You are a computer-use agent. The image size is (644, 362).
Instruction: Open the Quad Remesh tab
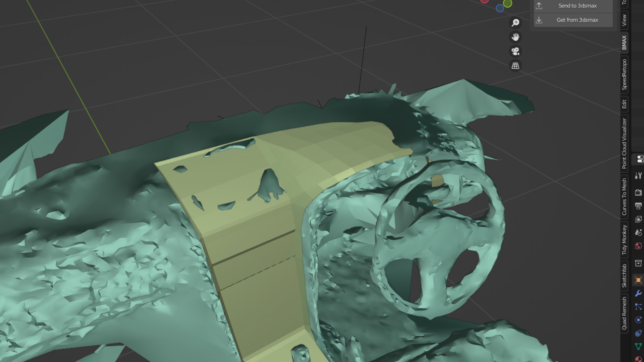click(624, 313)
